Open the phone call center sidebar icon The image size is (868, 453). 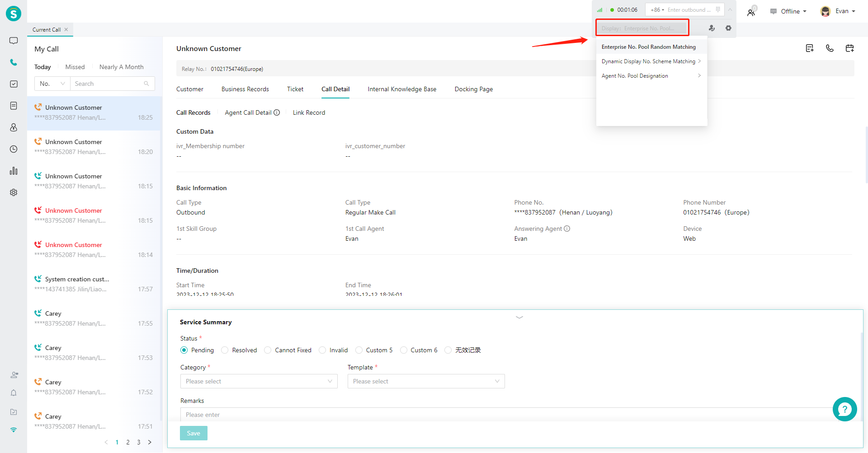tap(14, 62)
